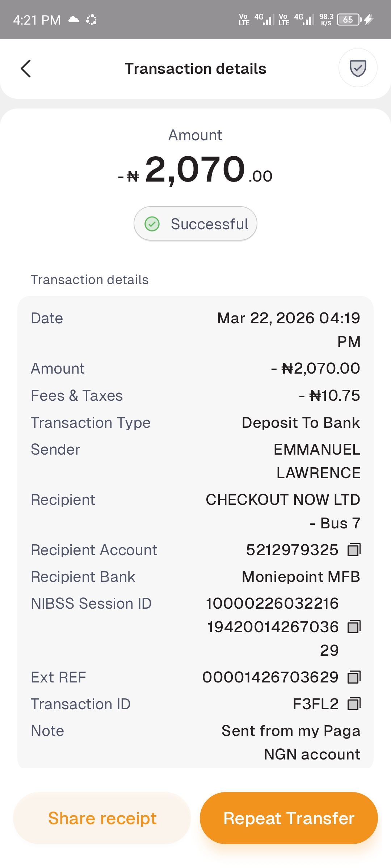Copy the Ext REF number
The width and height of the screenshot is (391, 868).
pos(354,677)
